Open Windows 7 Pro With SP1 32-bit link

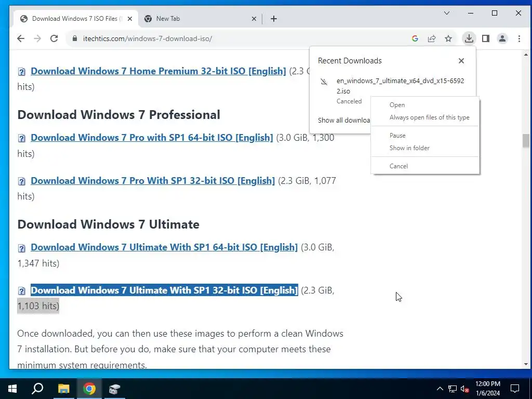coord(153,180)
